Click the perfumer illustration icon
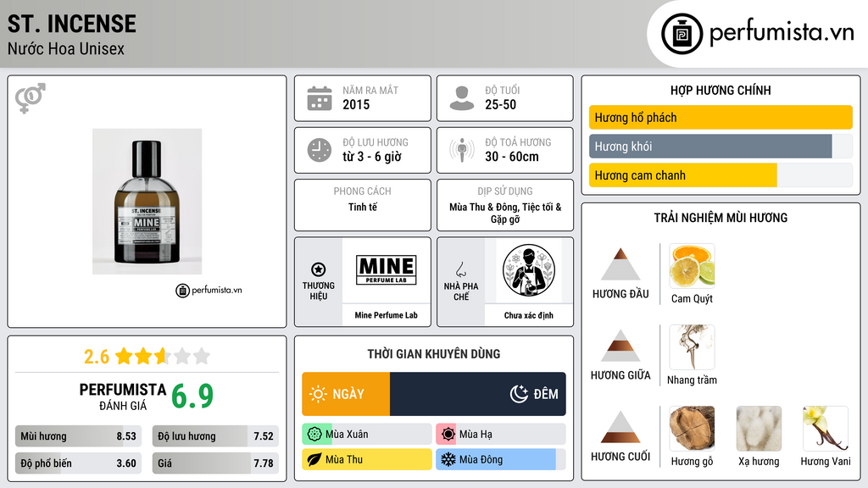The height and width of the screenshot is (488, 868). (529, 270)
